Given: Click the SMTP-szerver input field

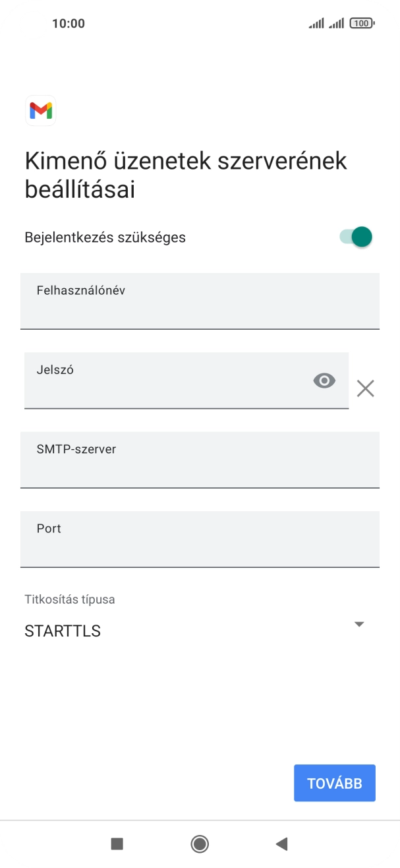Looking at the screenshot, I should [200, 460].
